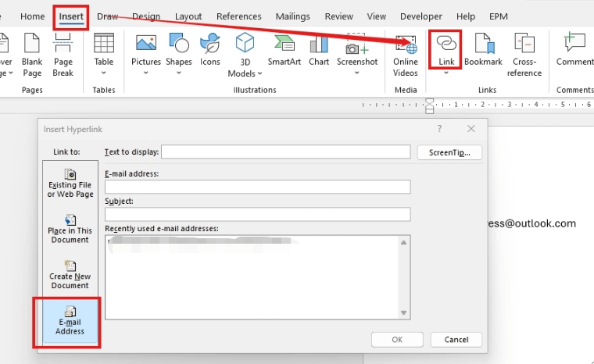594x364 pixels.
Task: Insert a SmartArt graphic
Action: point(284,49)
